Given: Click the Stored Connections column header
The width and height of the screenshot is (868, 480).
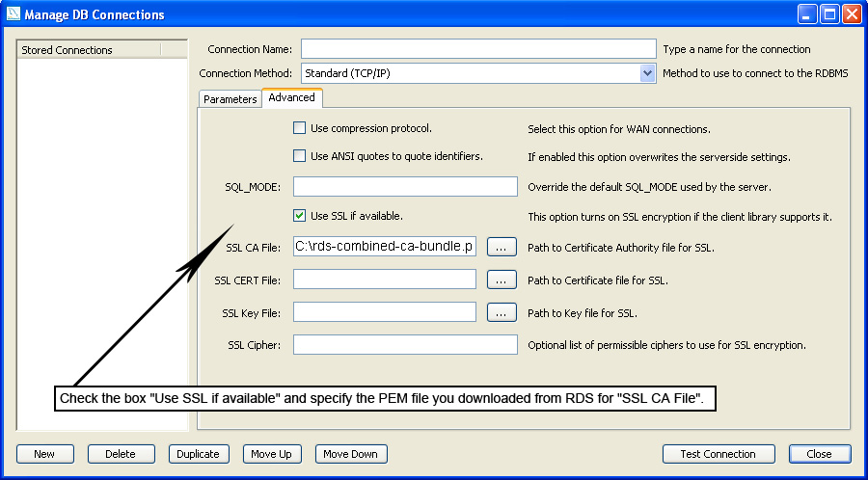Looking at the screenshot, I should pyautogui.click(x=90, y=50).
